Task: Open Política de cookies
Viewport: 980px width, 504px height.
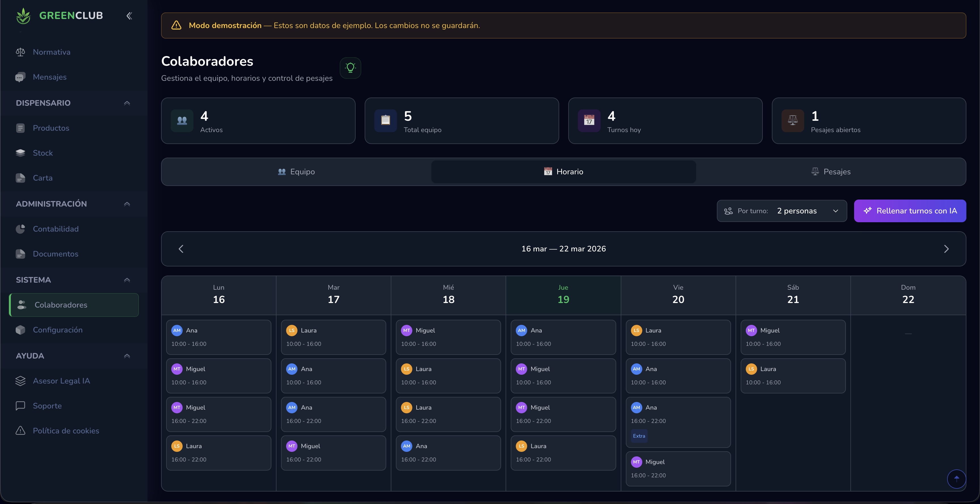Action: (x=66, y=431)
